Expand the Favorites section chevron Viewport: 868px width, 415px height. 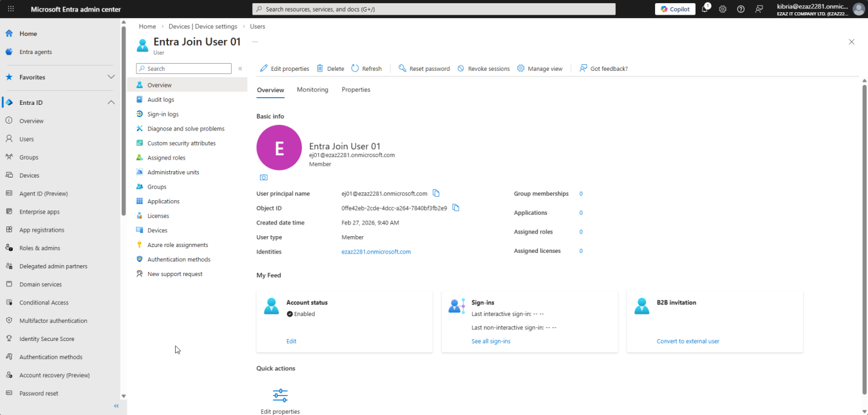tap(111, 77)
